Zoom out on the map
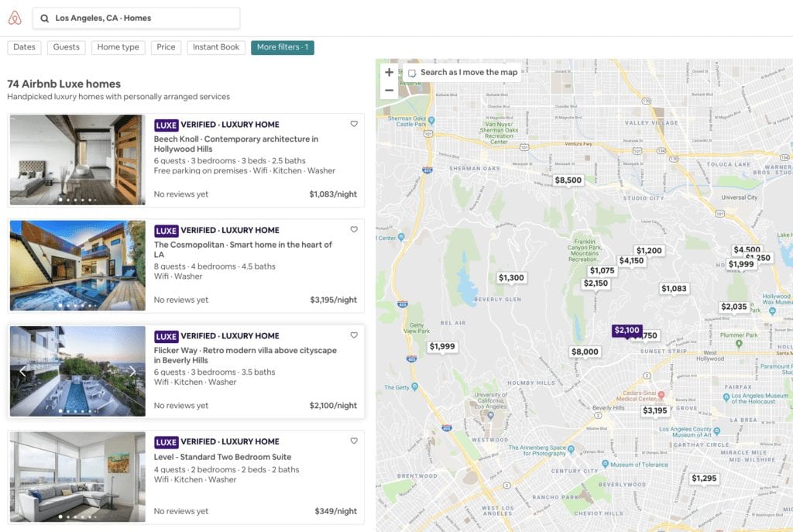Image resolution: width=793 pixels, height=532 pixels. pos(389,91)
